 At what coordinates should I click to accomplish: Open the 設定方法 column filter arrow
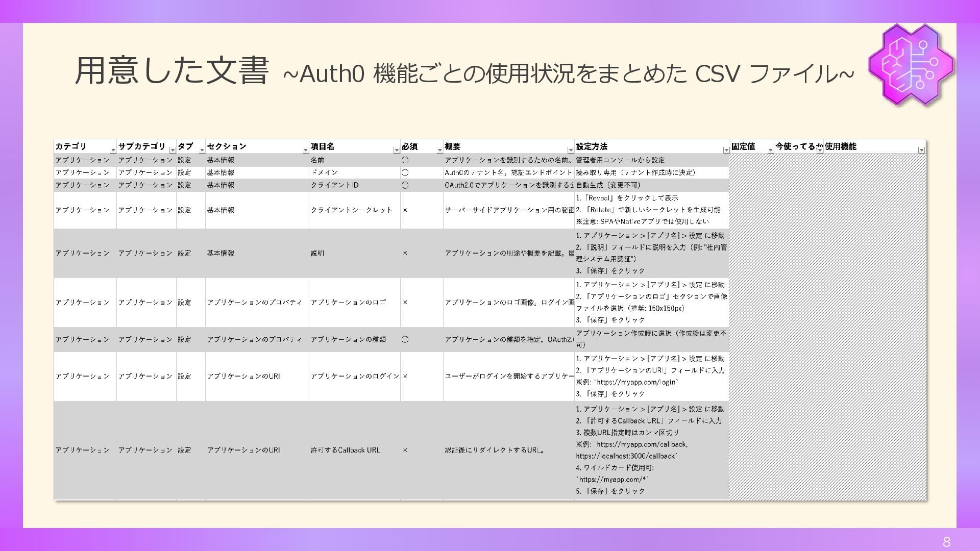coord(726,150)
